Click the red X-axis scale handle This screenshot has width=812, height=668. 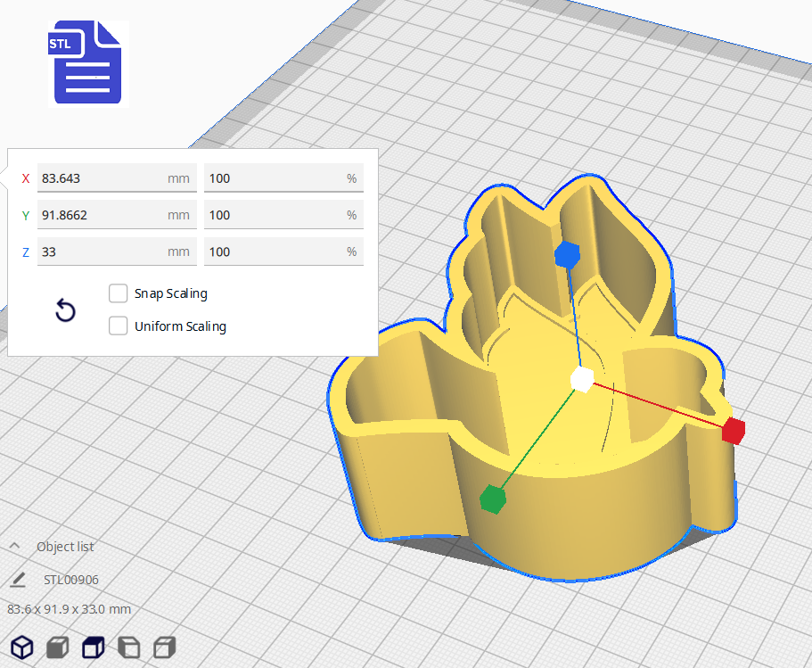[733, 431]
